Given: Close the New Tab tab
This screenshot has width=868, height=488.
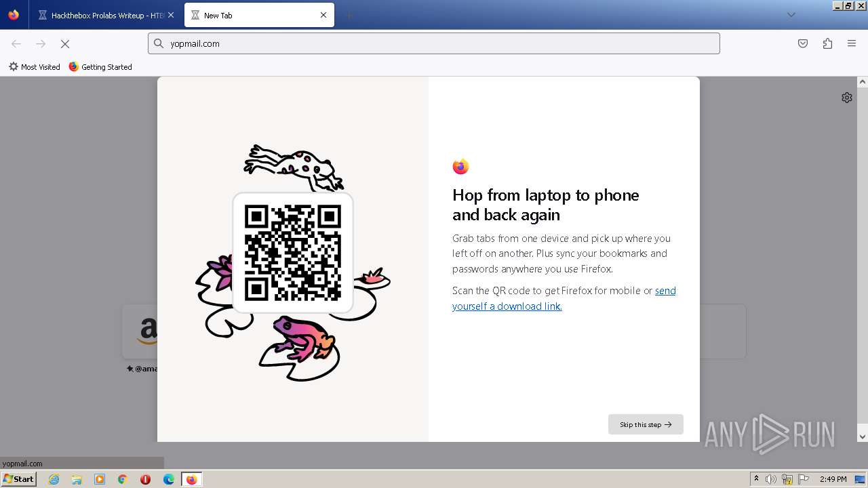Looking at the screenshot, I should (323, 15).
